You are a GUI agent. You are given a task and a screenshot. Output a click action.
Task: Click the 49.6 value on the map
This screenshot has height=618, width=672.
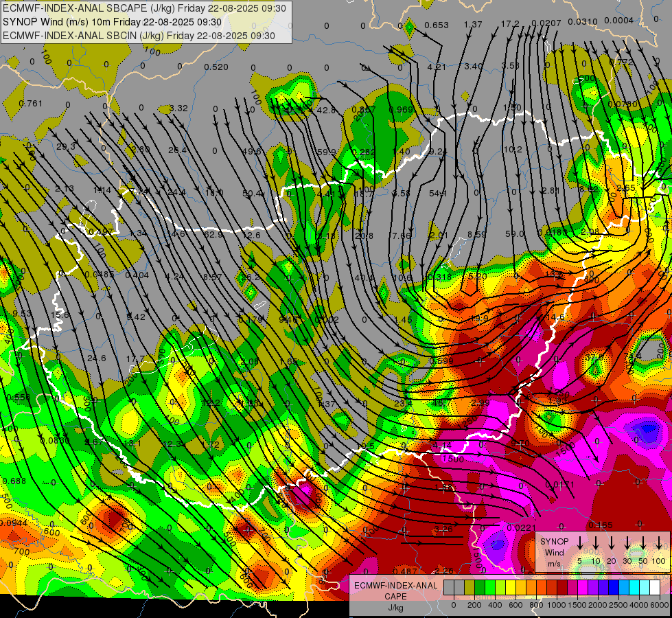(x=251, y=151)
